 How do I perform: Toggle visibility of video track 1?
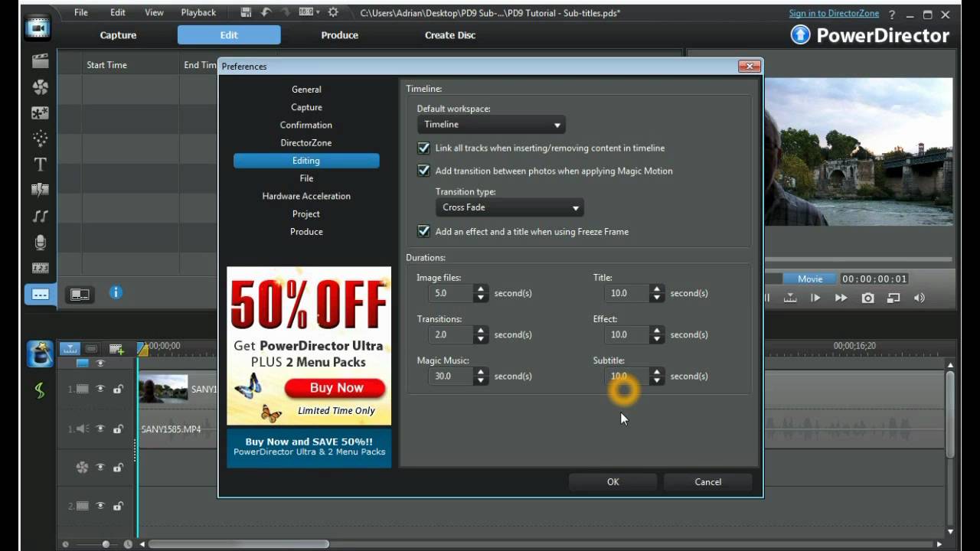point(100,389)
